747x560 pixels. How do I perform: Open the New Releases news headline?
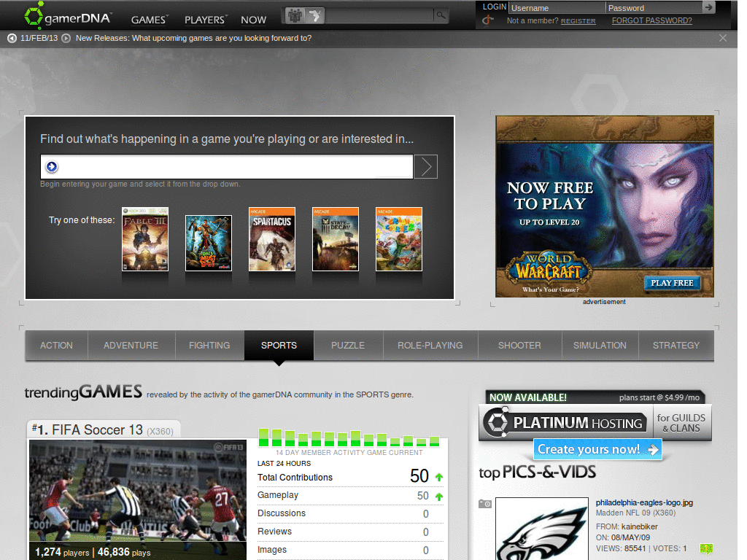pos(193,38)
